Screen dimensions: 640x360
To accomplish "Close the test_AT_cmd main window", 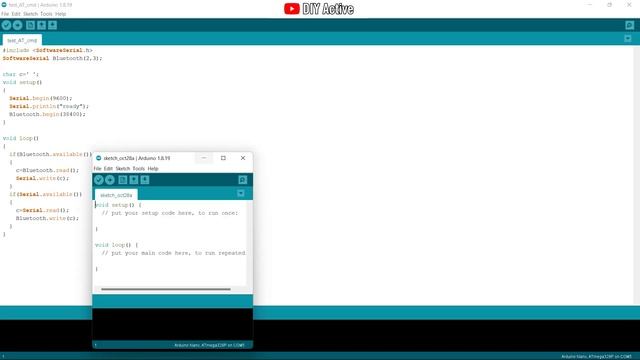I will tap(629, 5).
